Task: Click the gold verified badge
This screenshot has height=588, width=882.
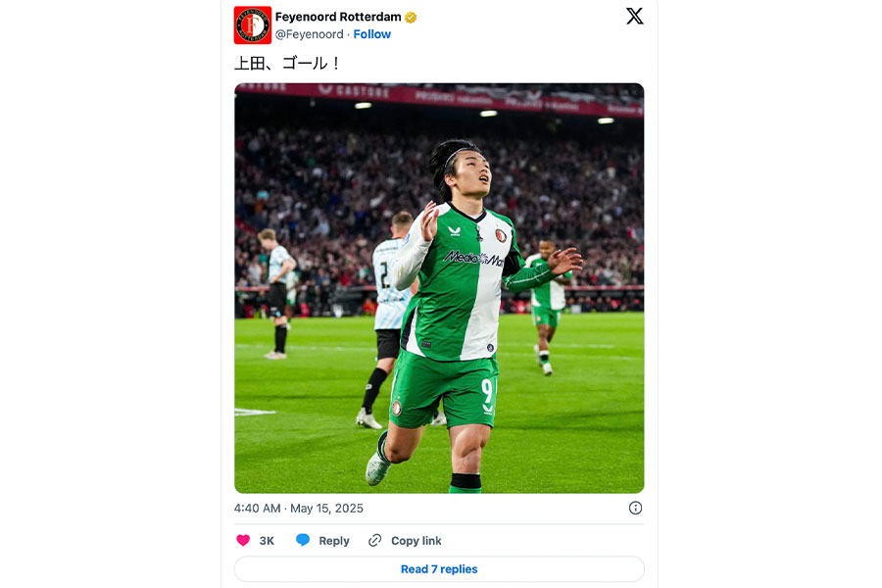Action: tap(412, 18)
